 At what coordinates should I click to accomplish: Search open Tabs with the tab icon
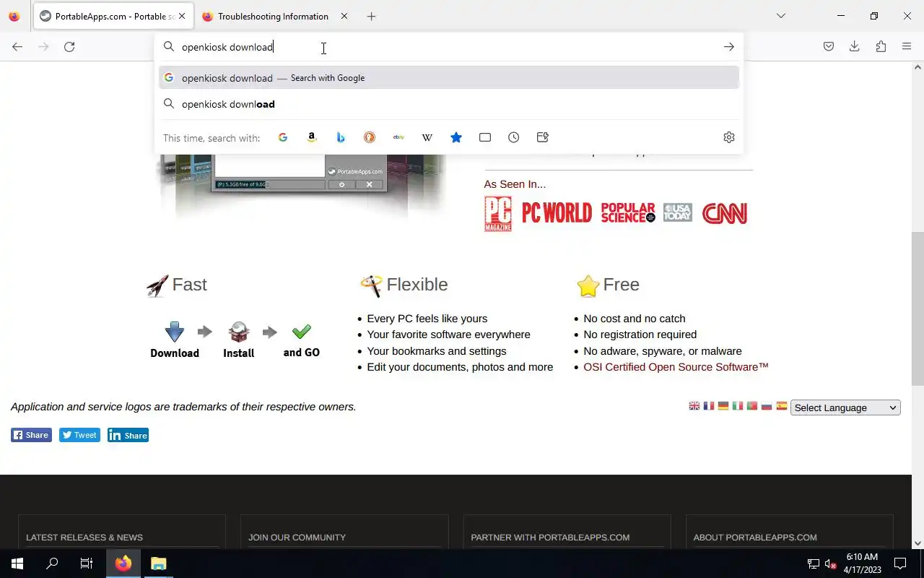click(x=485, y=137)
